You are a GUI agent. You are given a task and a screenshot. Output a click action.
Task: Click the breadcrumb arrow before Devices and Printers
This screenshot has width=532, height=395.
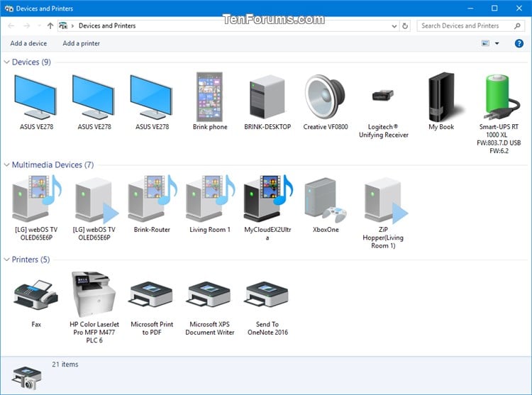72,26
